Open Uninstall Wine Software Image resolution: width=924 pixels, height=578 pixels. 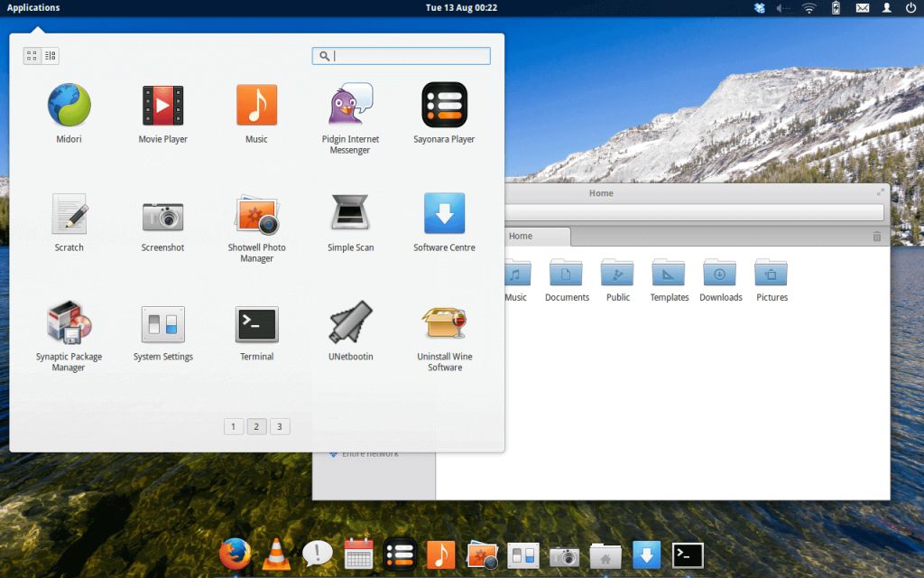point(444,322)
